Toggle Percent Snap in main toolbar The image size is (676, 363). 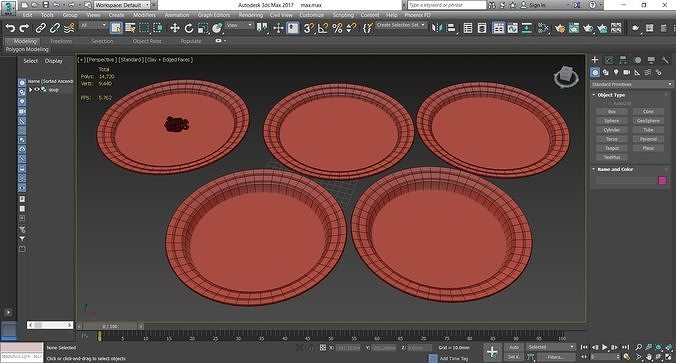tap(337, 28)
